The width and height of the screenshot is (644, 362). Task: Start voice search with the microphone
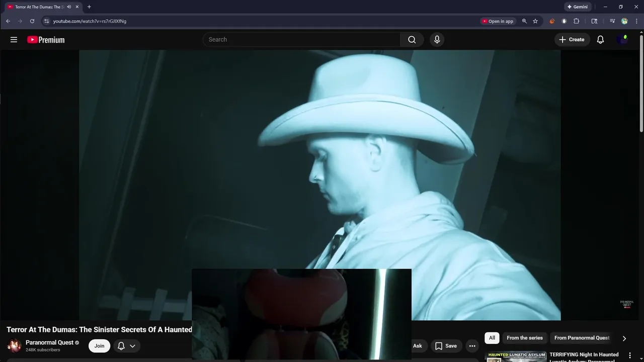[x=437, y=40]
